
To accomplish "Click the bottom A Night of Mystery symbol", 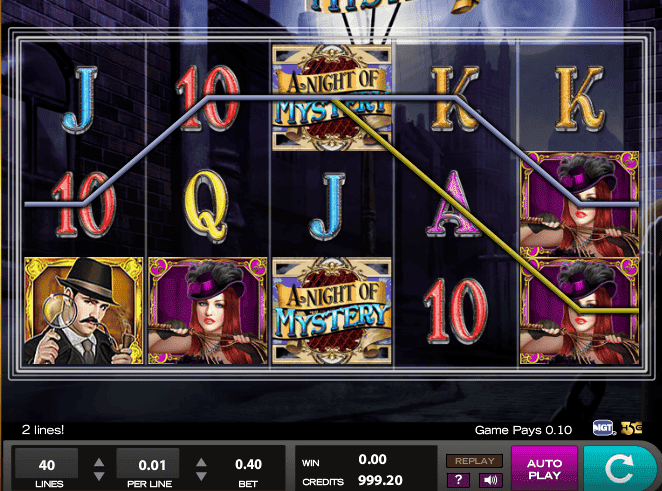I will click(x=332, y=311).
